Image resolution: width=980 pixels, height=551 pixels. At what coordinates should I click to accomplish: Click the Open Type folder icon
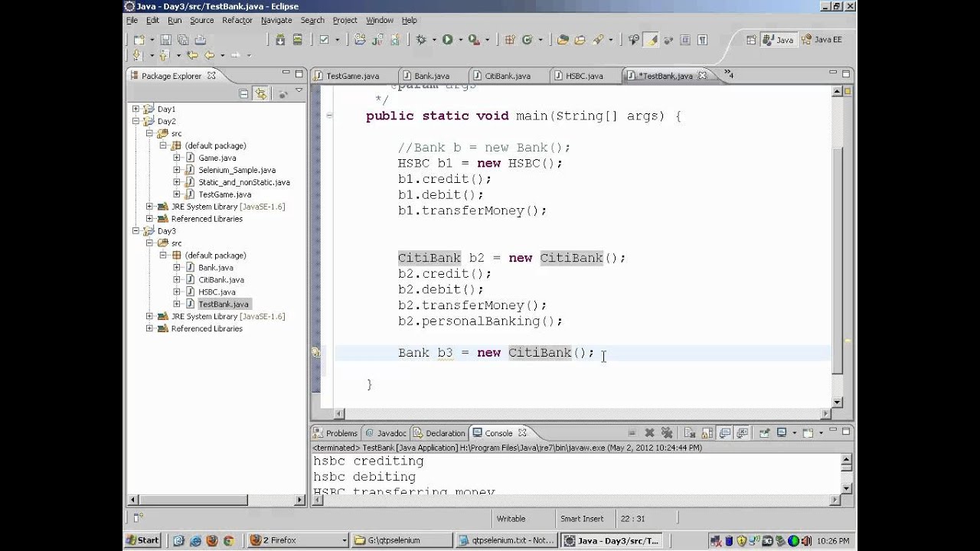(x=563, y=40)
